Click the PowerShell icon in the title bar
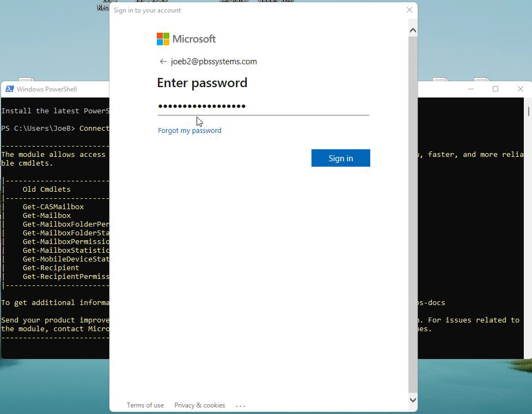532x414 pixels. tap(9, 89)
